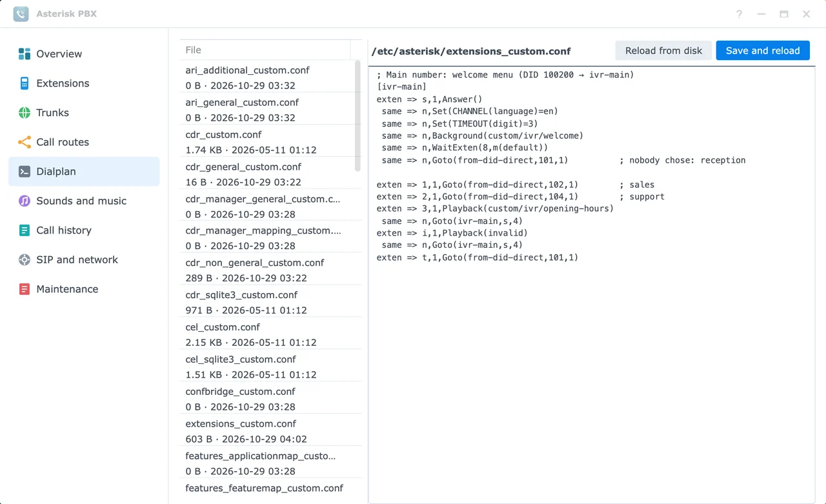Click Reload from disk button
Image resolution: width=826 pixels, height=504 pixels.
663,50
